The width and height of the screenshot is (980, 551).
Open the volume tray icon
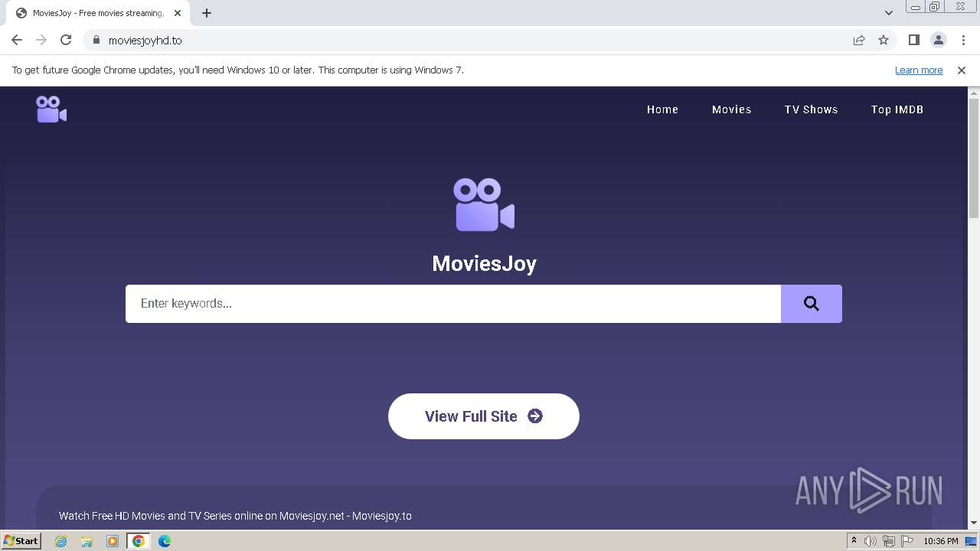point(871,541)
